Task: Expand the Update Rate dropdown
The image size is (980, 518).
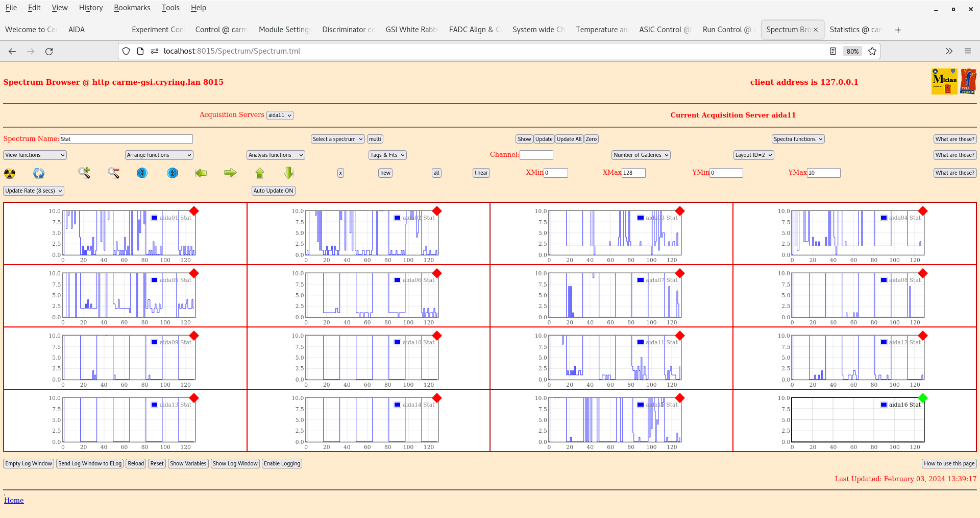Action: (x=34, y=191)
